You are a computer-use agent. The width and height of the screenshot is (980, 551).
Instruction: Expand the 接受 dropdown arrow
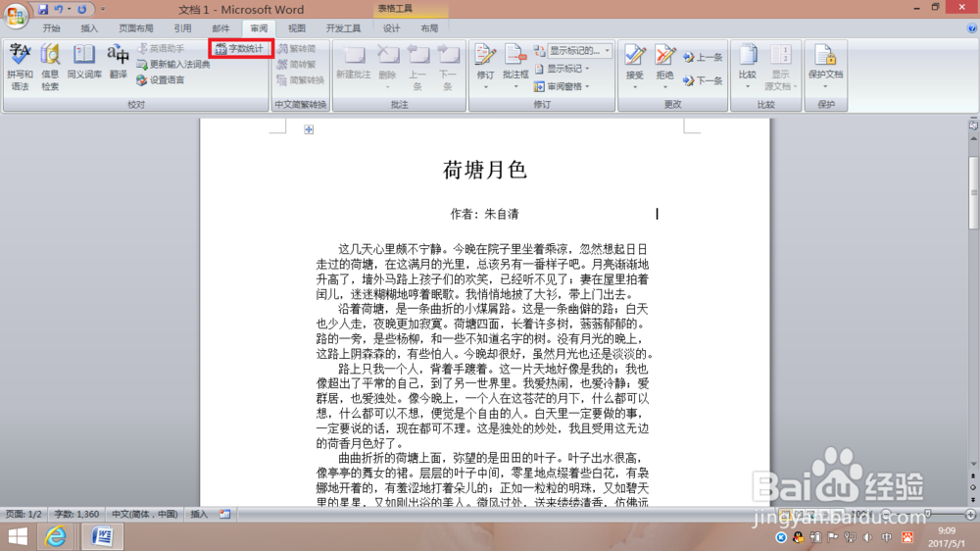click(x=635, y=87)
